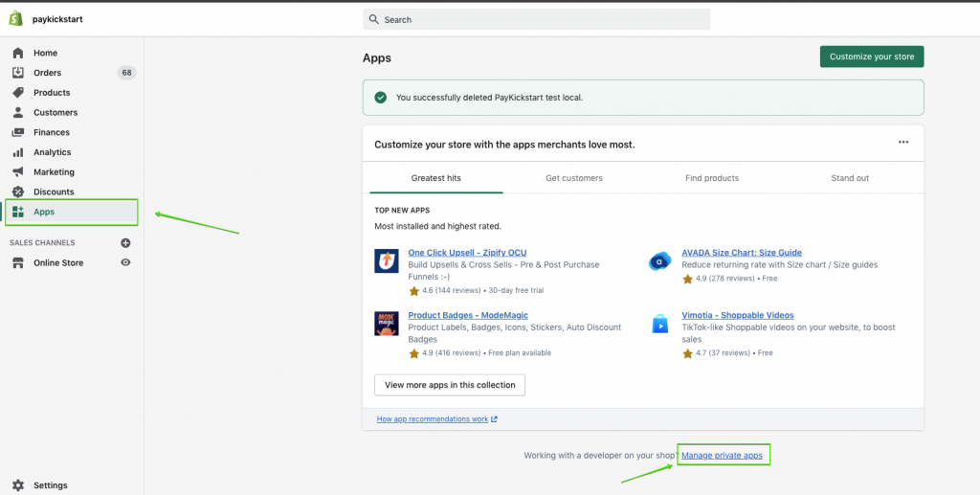Select Customers in the sidebar
This screenshot has height=495, width=980.
pos(56,113)
